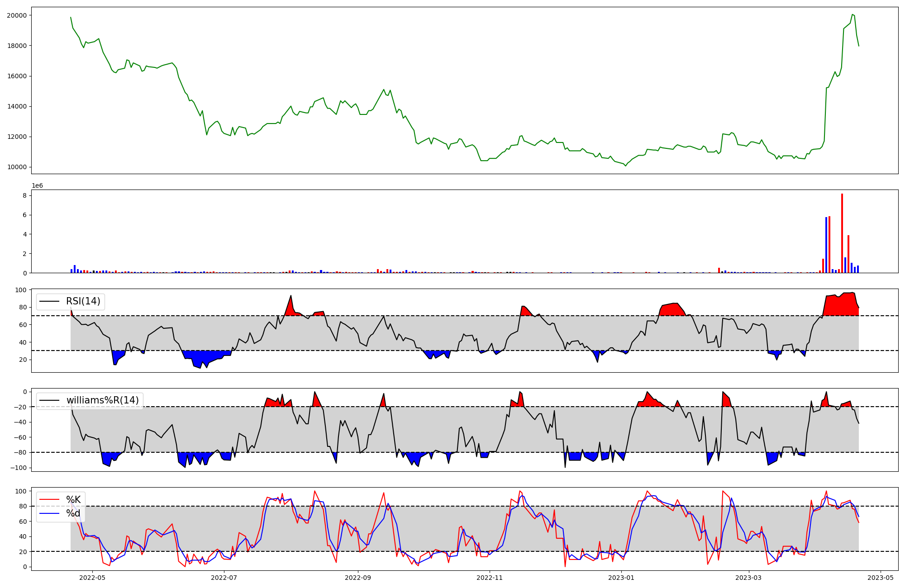Viewport: 905px width, 588px height.
Task: Click the williams%R(14) legend label
Action: (102, 400)
